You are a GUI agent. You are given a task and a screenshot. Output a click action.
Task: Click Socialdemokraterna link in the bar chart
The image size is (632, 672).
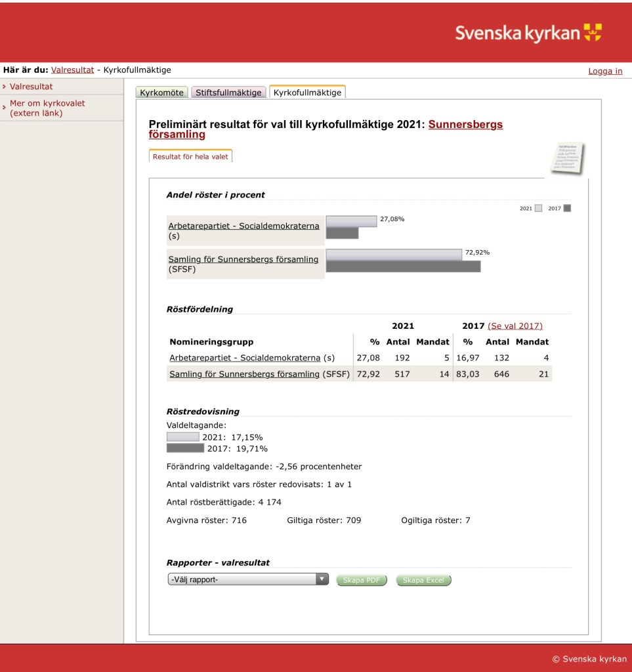coord(243,226)
